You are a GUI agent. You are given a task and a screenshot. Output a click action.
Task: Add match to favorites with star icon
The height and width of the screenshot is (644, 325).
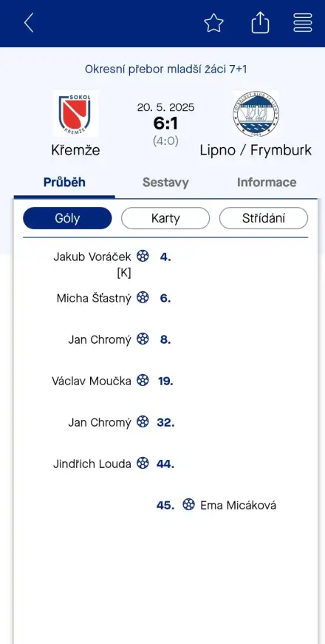coord(213,23)
